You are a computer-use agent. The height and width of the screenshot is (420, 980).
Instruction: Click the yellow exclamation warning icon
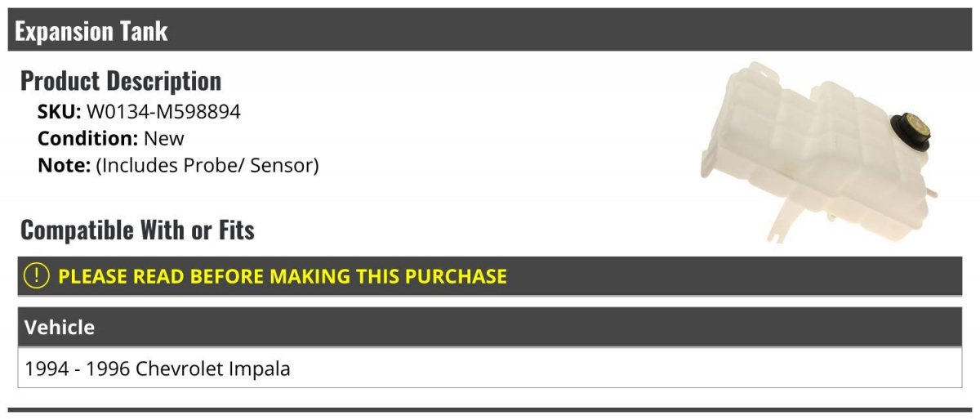pos(37,276)
